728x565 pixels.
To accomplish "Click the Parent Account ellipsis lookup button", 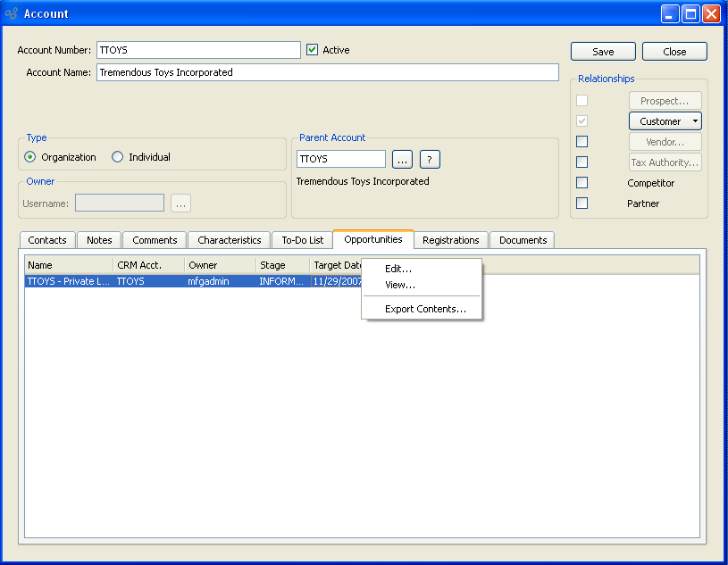I will tap(402, 159).
